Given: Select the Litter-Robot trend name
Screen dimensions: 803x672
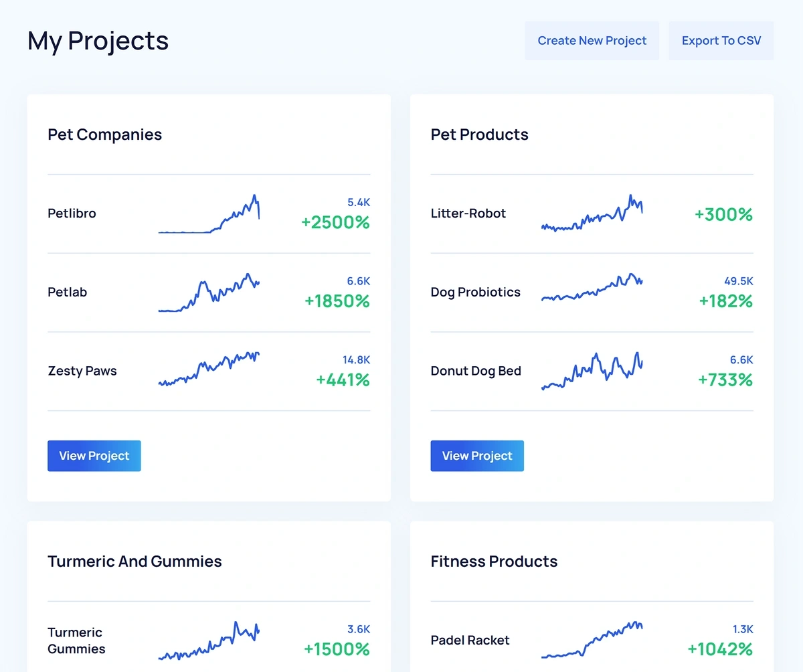Looking at the screenshot, I should 468,214.
